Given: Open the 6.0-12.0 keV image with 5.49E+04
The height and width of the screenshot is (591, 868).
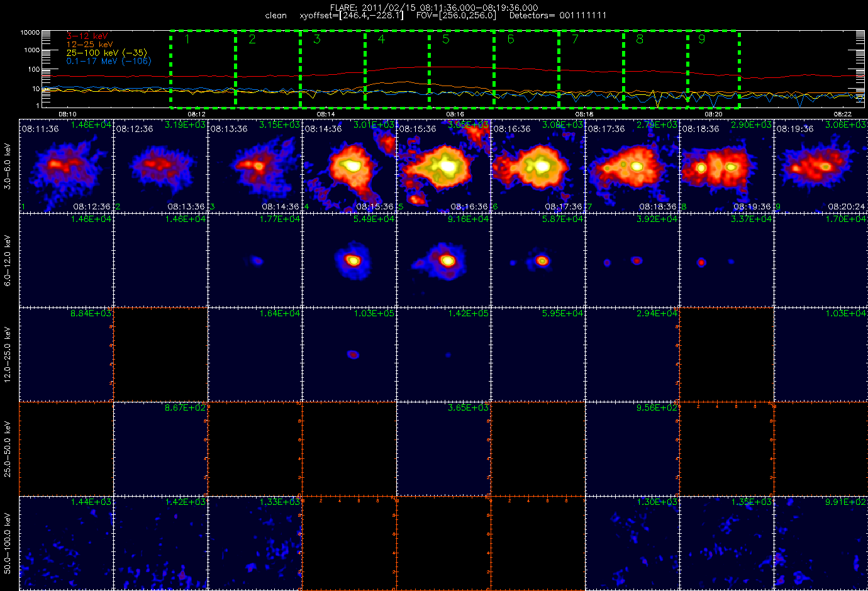Looking at the screenshot, I should coord(349,260).
